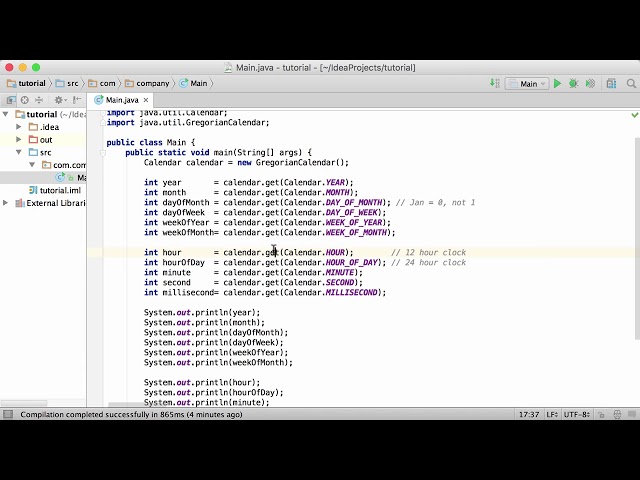Click the '// 12 hour clock' comment
Screen dimensions: 640x480
tap(428, 253)
